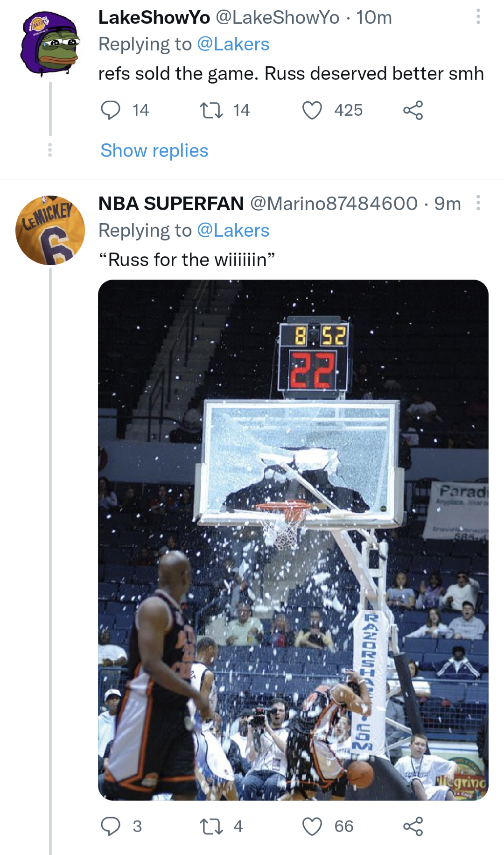Open the “Russ for the wiiiiiin” tweet text

187,260
